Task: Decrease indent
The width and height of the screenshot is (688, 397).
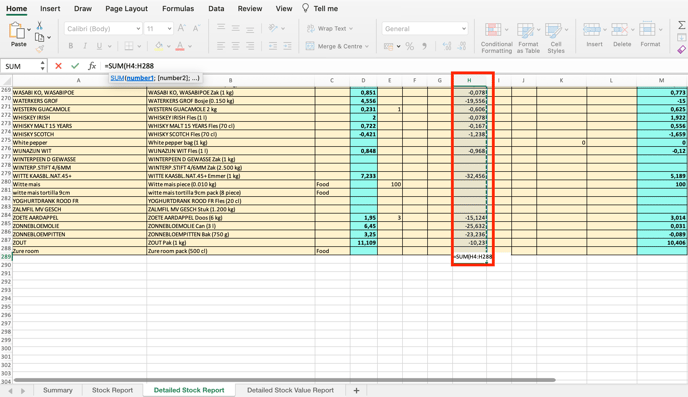Action: 272,46
